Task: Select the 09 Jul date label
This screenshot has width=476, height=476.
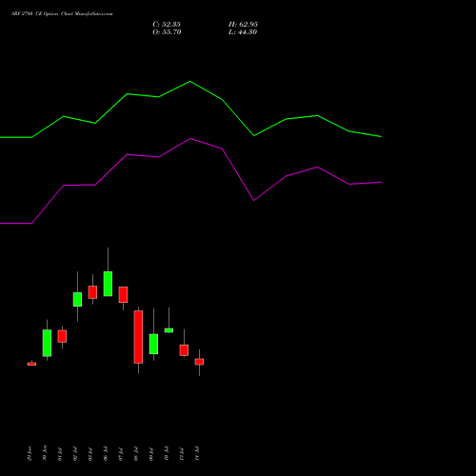Action: (151, 454)
